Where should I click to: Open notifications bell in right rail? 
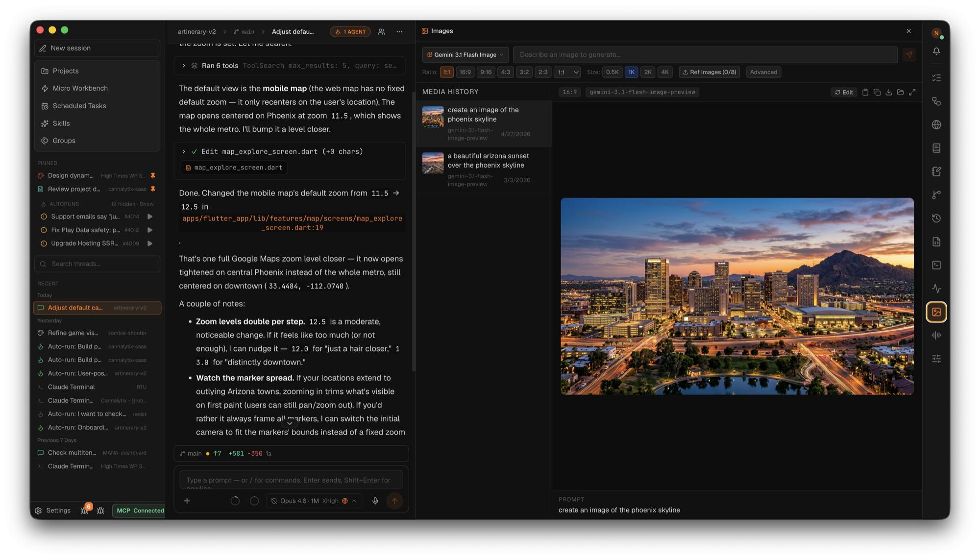936,51
